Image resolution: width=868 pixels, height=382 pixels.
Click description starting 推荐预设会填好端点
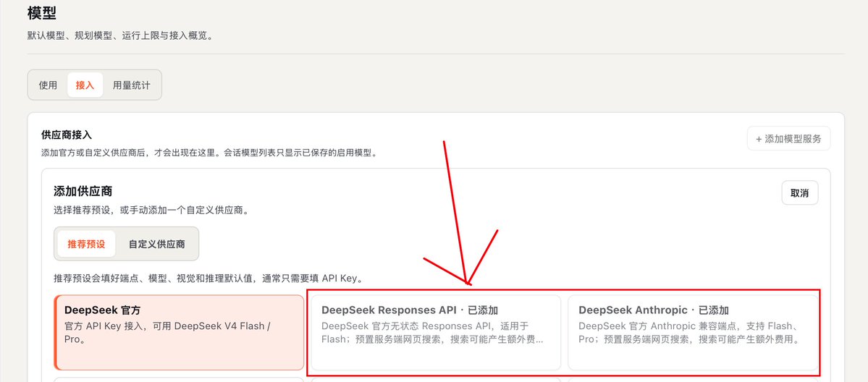click(x=208, y=278)
